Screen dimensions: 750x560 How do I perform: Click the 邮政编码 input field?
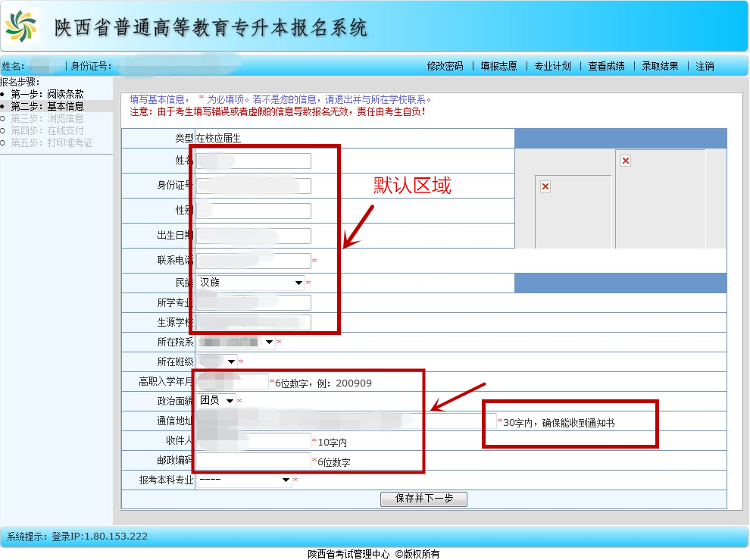[254, 459]
